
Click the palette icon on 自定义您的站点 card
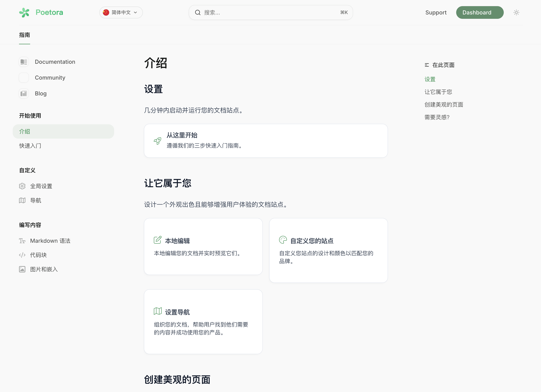point(283,240)
